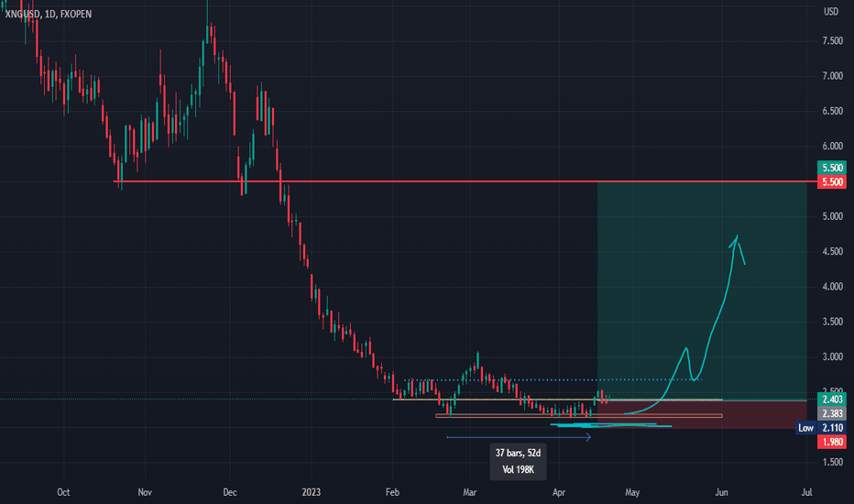The image size is (854, 504).
Task: Select the blue date range arrow below candles
Action: (519, 437)
